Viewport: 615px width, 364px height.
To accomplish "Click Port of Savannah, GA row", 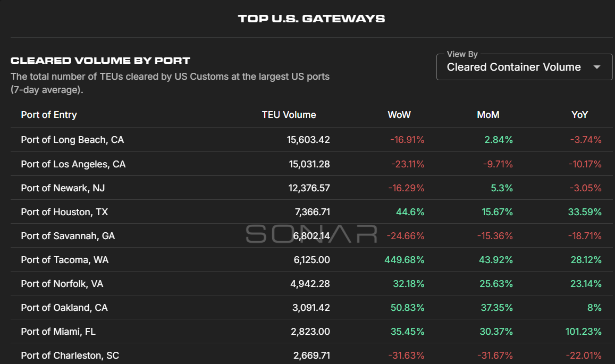I will point(68,236).
